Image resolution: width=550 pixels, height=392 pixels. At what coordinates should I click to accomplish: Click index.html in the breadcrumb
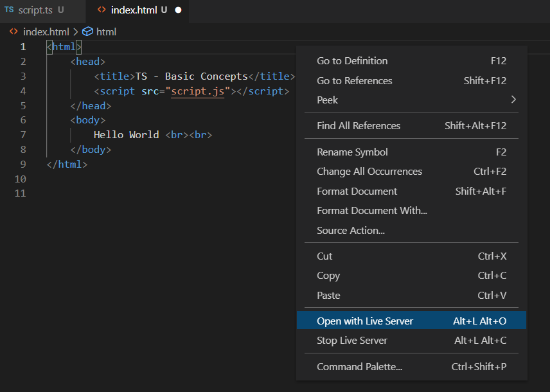point(47,31)
